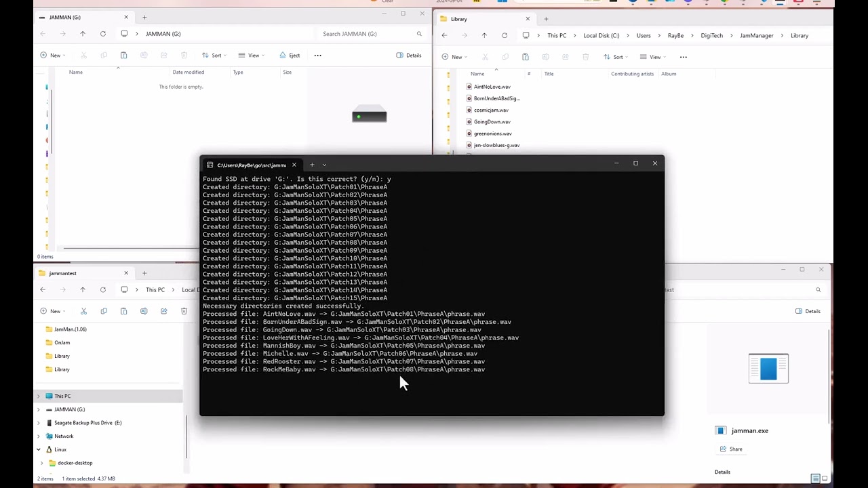Click the Paste icon in the JAMMAN (G:) toolbar

pyautogui.click(x=123, y=56)
